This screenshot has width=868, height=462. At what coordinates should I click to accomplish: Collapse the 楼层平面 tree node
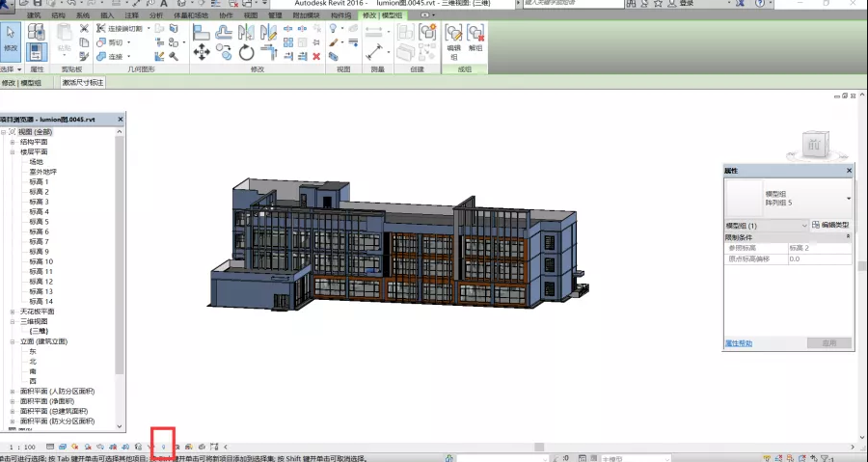coord(13,151)
